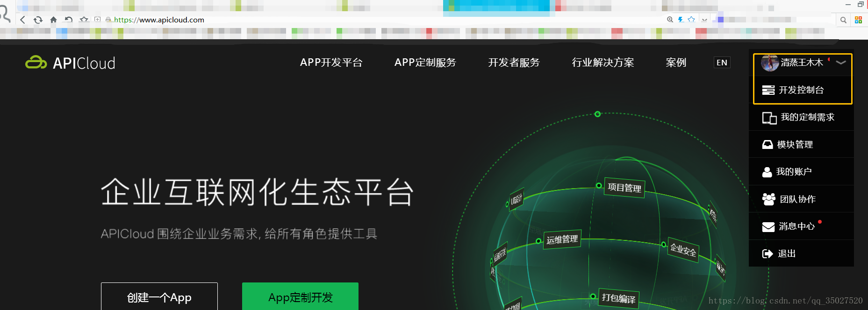Open the colorful apps grid icon
This screenshot has width=868, height=310.
pos(858,20)
